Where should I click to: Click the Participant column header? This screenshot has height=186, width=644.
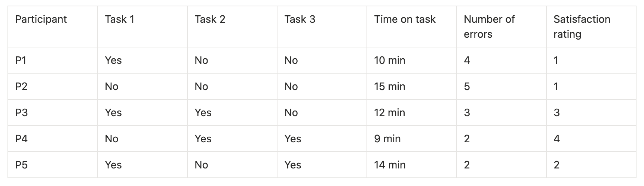[41, 19]
